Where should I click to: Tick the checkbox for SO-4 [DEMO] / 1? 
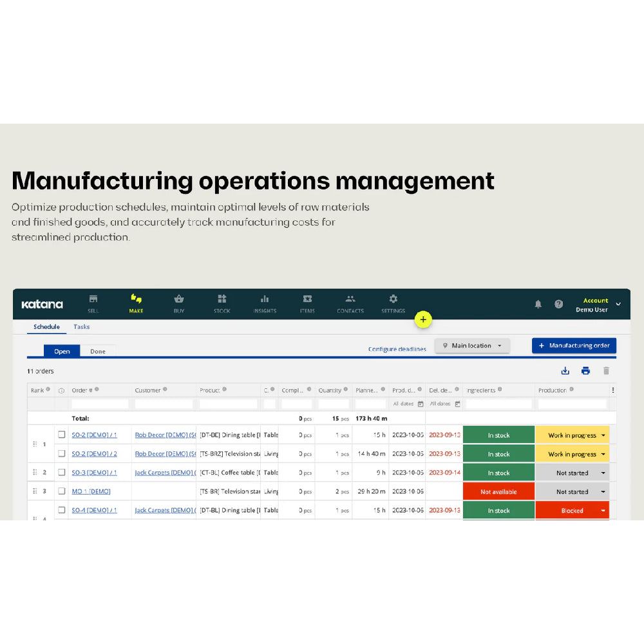(62, 510)
